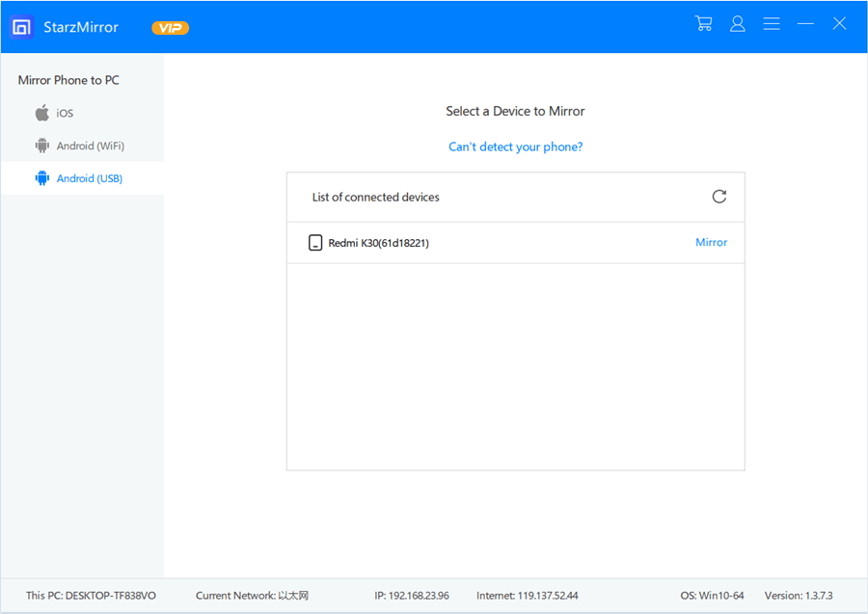This screenshot has height=614, width=868.
Task: Select the iOS mirroring option
Action: (82, 113)
